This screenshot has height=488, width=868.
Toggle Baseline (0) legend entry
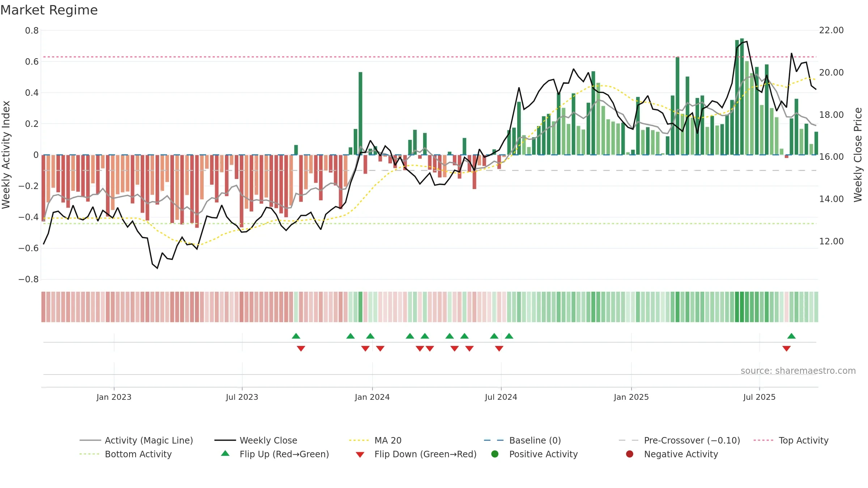522,440
